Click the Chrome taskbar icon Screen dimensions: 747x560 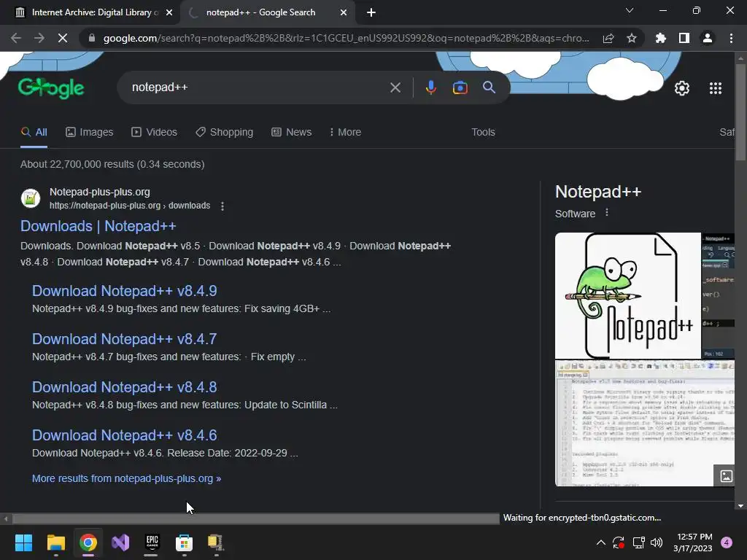click(88, 542)
